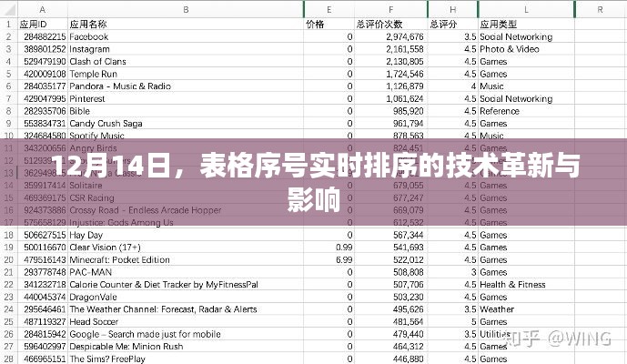Click the 总评价次数 header cell
627x364 pixels.
click(390, 24)
